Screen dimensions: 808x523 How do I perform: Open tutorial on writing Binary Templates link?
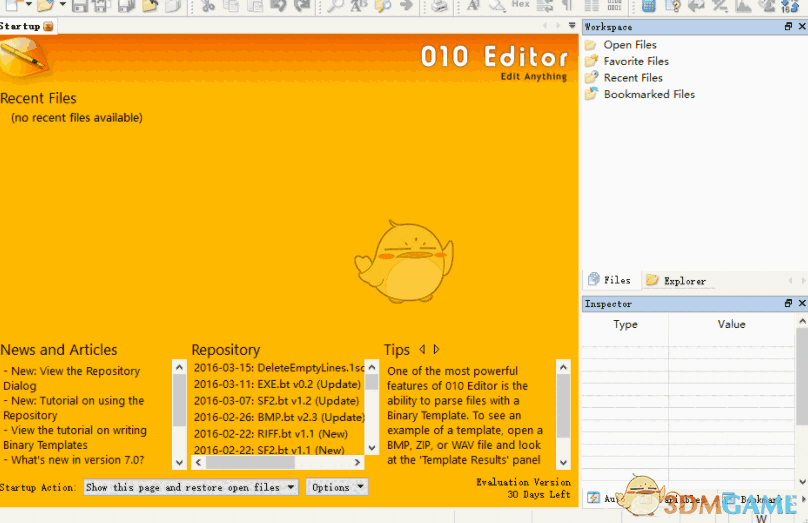(x=75, y=437)
